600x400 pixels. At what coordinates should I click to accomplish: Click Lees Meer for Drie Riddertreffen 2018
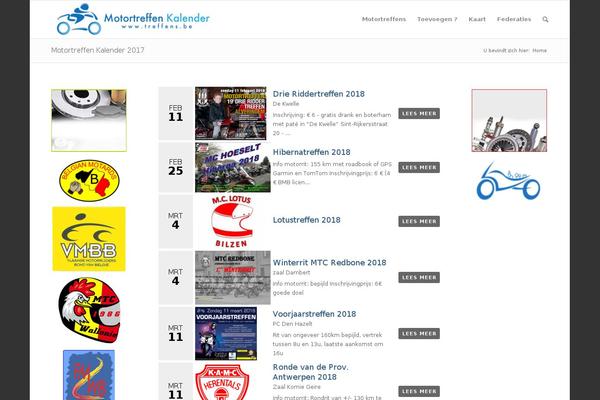[x=419, y=113]
